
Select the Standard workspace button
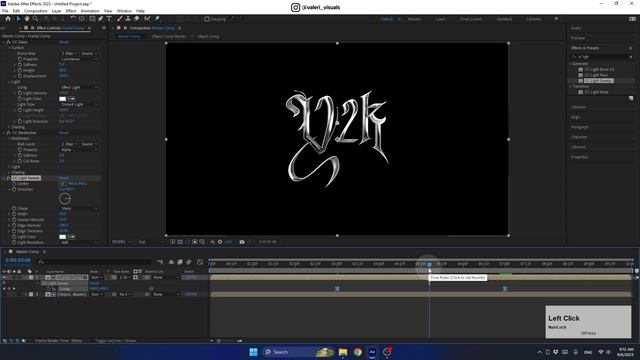[504, 19]
